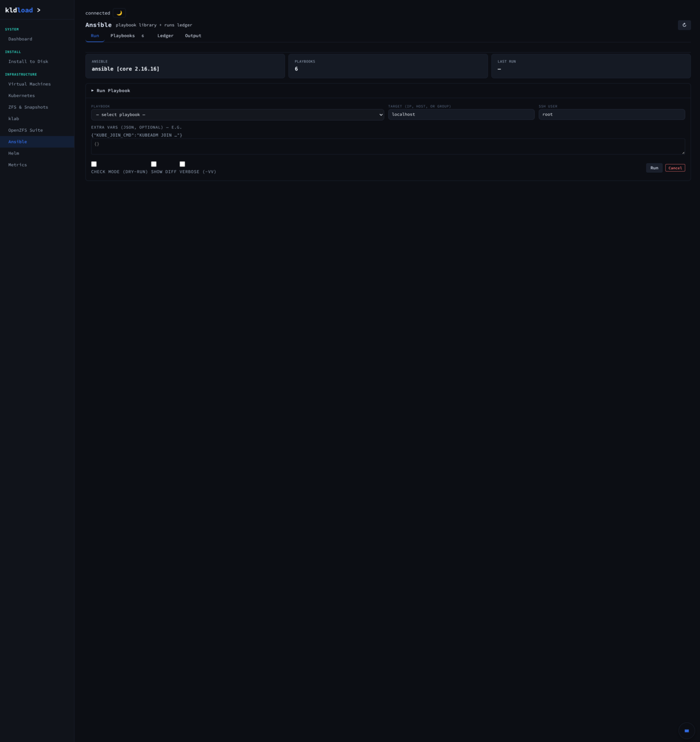700x742 pixels.
Task: Switch to the Run tab
Action: coord(95,36)
